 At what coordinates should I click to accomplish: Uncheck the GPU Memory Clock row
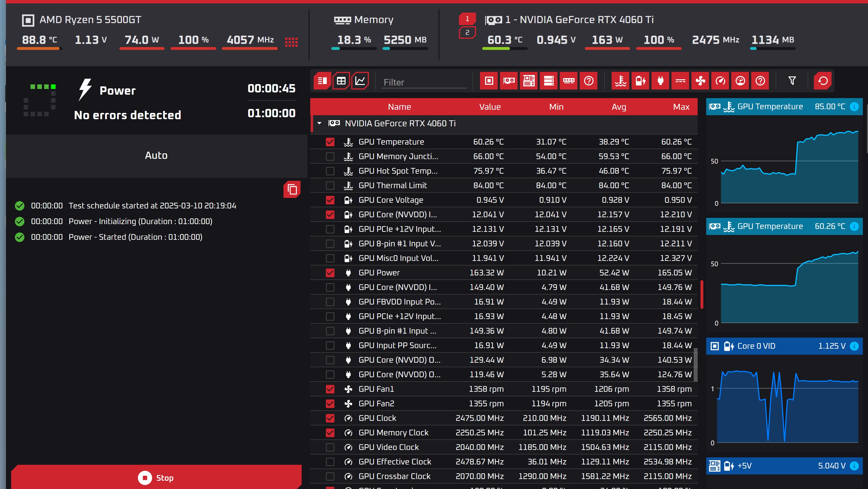coord(330,432)
